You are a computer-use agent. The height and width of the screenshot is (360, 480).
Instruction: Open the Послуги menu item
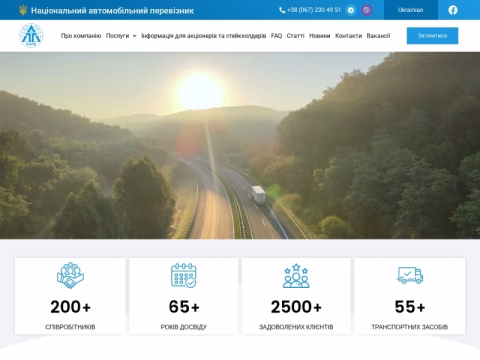(x=117, y=36)
